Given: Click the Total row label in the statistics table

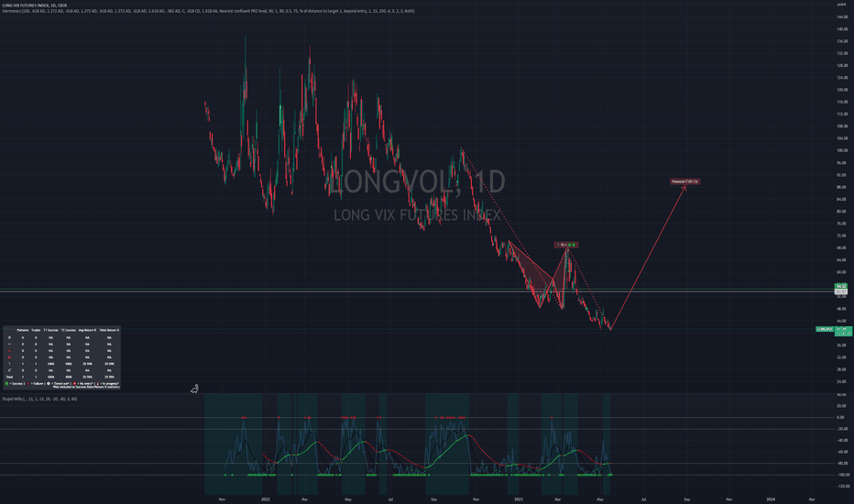Looking at the screenshot, I should pyautogui.click(x=9, y=377).
